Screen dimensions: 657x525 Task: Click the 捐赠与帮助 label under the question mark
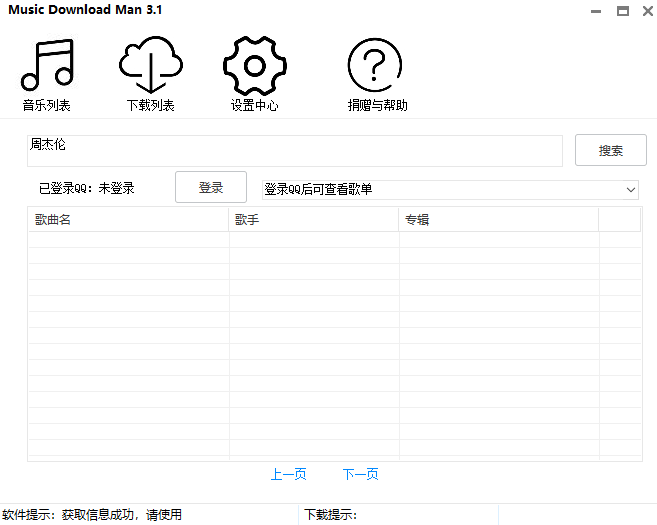point(378,105)
